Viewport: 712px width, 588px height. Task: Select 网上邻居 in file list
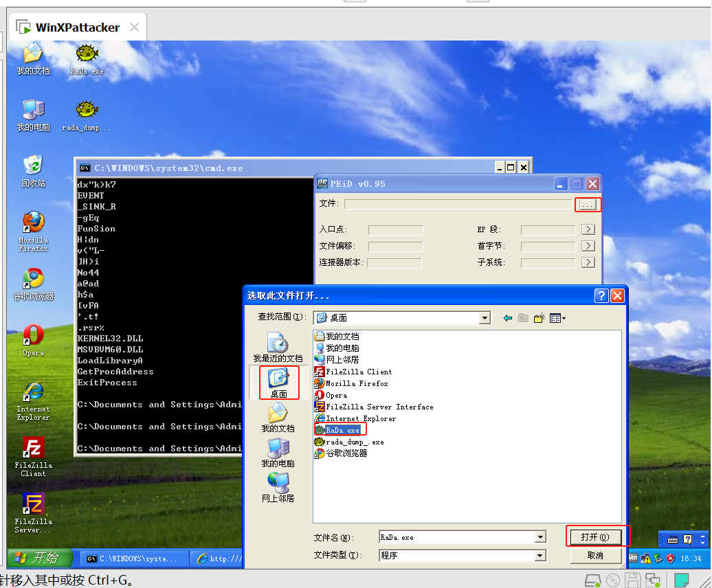[x=337, y=359]
